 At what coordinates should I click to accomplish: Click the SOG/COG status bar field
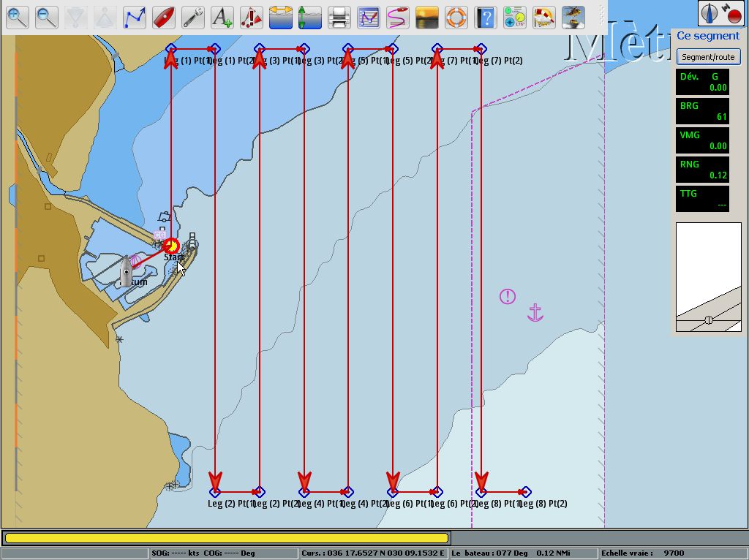pos(223,553)
